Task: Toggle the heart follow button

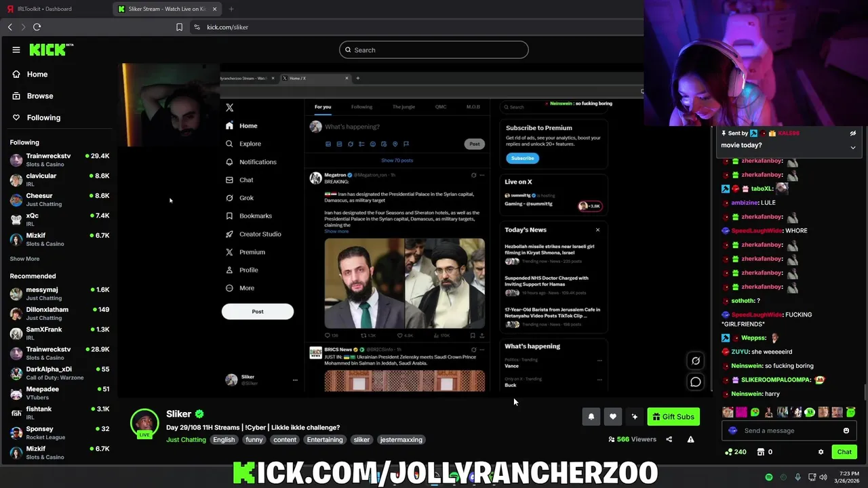Action: (x=612, y=417)
